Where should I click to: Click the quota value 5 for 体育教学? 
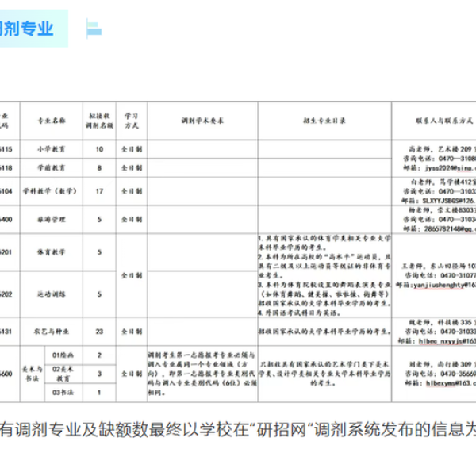tap(99, 252)
